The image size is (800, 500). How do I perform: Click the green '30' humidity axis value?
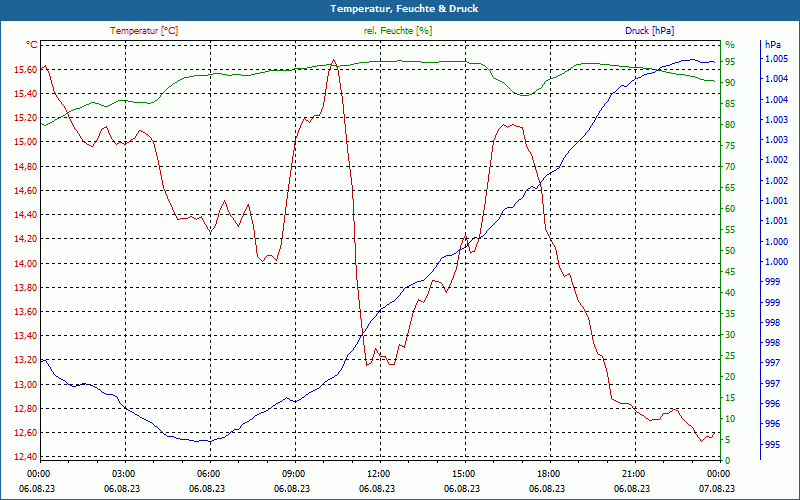730,335
